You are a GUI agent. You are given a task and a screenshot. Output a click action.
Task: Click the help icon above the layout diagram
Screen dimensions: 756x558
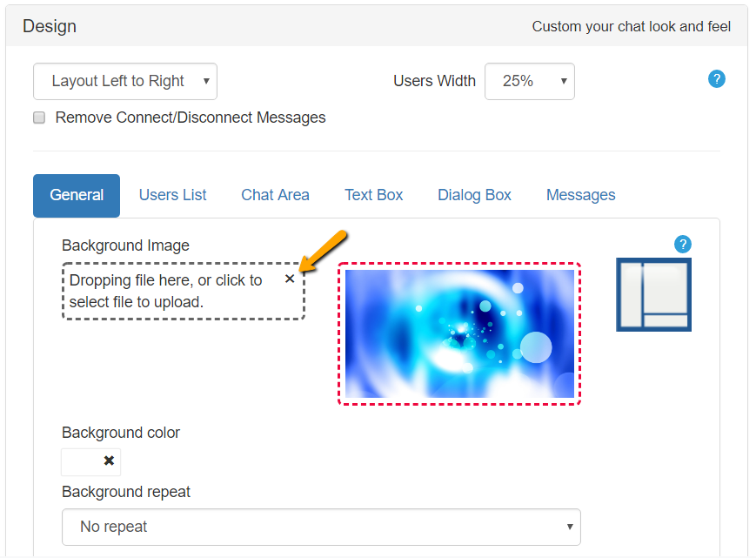click(x=683, y=244)
